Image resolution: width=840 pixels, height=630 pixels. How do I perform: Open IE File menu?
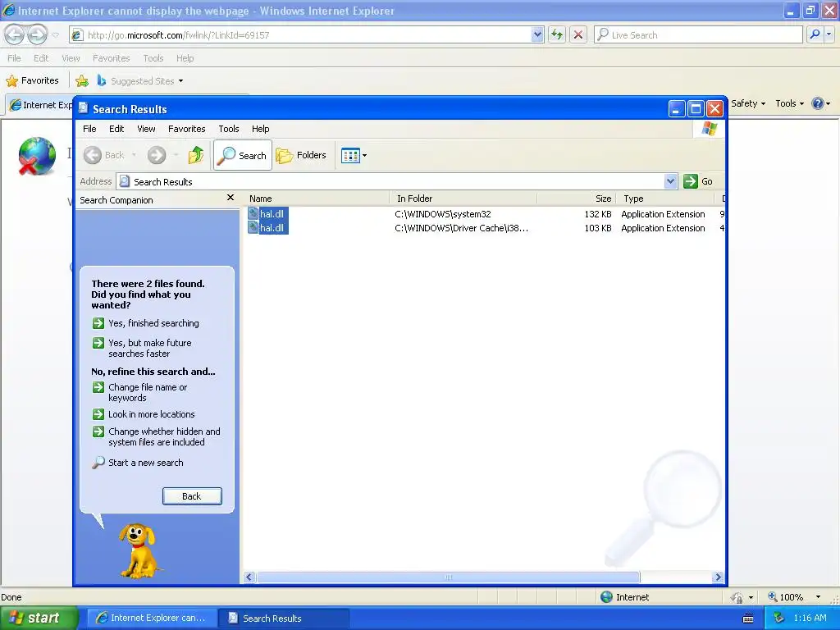(x=14, y=58)
